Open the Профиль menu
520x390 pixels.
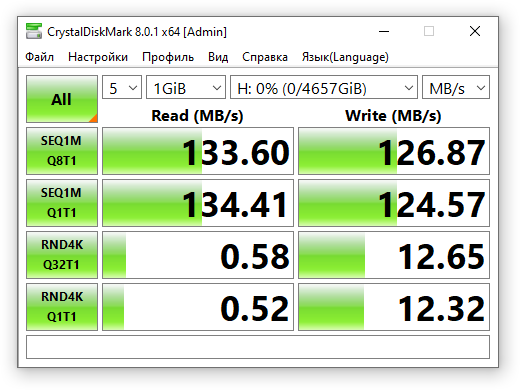coord(168,57)
